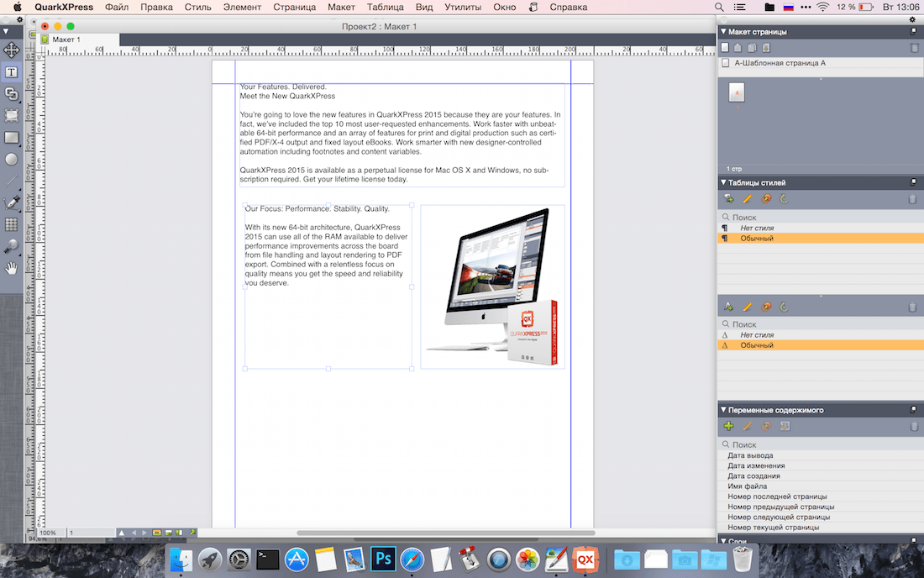Go to the previous page arrow
This screenshot has height=578, width=924.
[134, 533]
